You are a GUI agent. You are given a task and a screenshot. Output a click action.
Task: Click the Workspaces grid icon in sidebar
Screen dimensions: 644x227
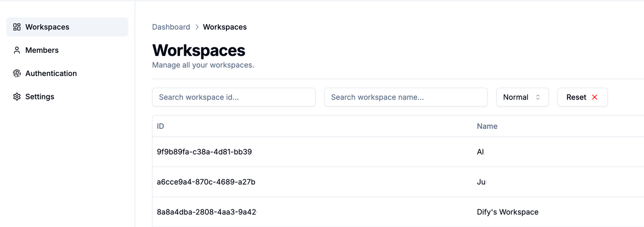click(17, 27)
